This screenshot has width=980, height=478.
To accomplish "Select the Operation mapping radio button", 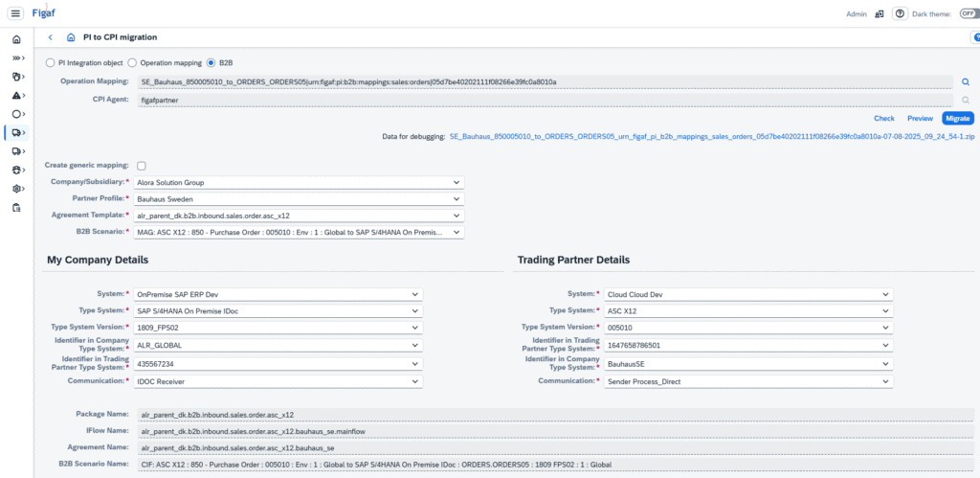I will tap(132, 62).
